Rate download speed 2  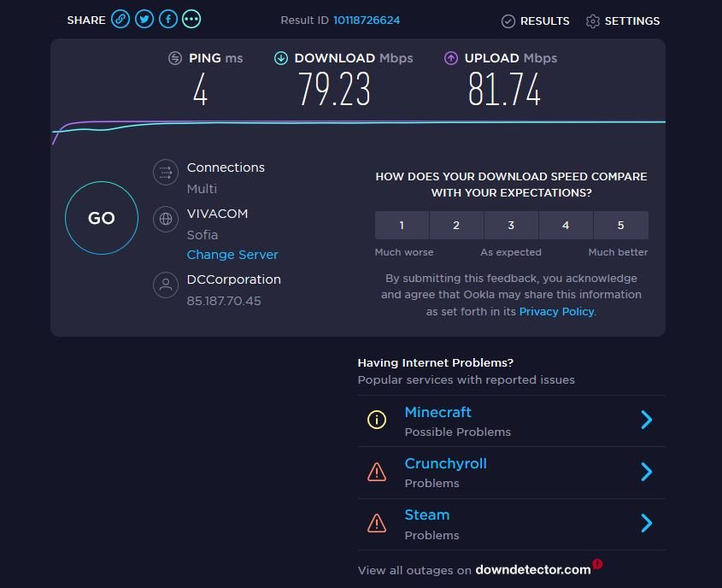tap(456, 225)
